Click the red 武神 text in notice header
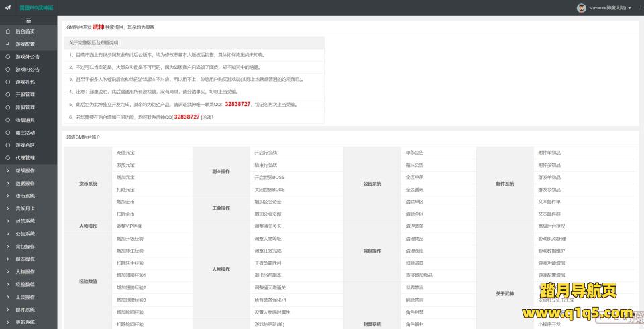 click(x=98, y=27)
